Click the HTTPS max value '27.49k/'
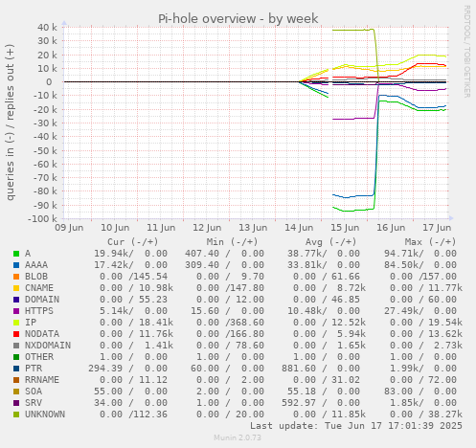This screenshot has height=448, width=476. click(x=404, y=311)
